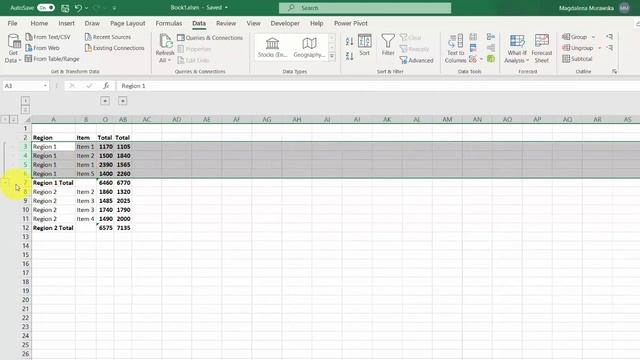
Task: Load data From Table/Range
Action: [x=52, y=59]
